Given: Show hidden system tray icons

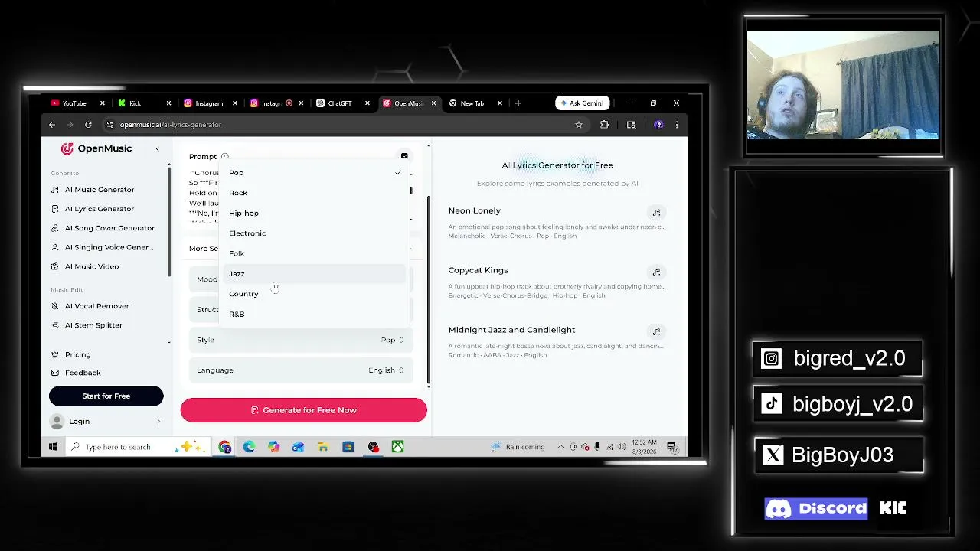Looking at the screenshot, I should coord(560,447).
